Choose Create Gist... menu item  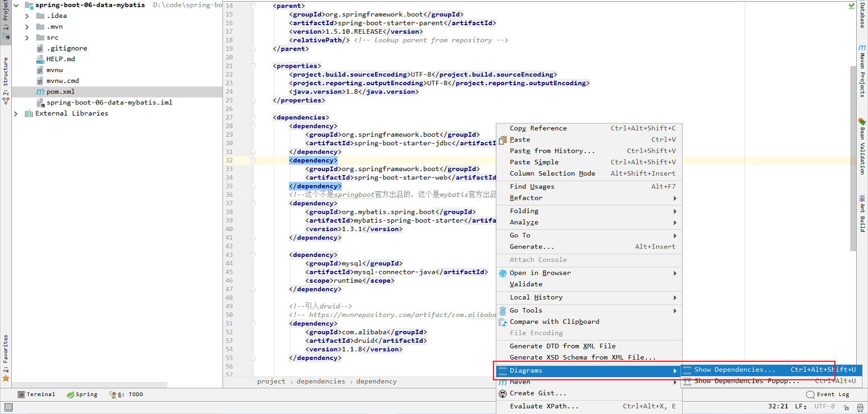[x=589, y=393]
